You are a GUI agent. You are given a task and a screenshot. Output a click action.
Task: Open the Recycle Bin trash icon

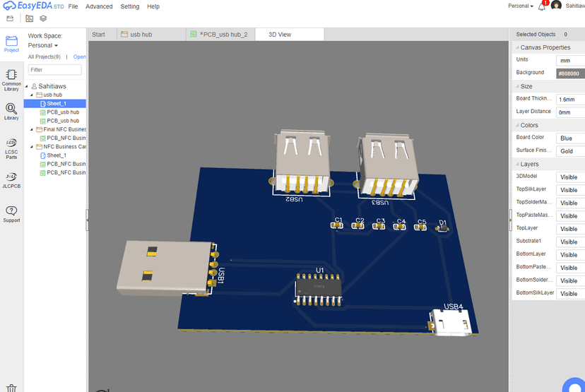pos(11,387)
